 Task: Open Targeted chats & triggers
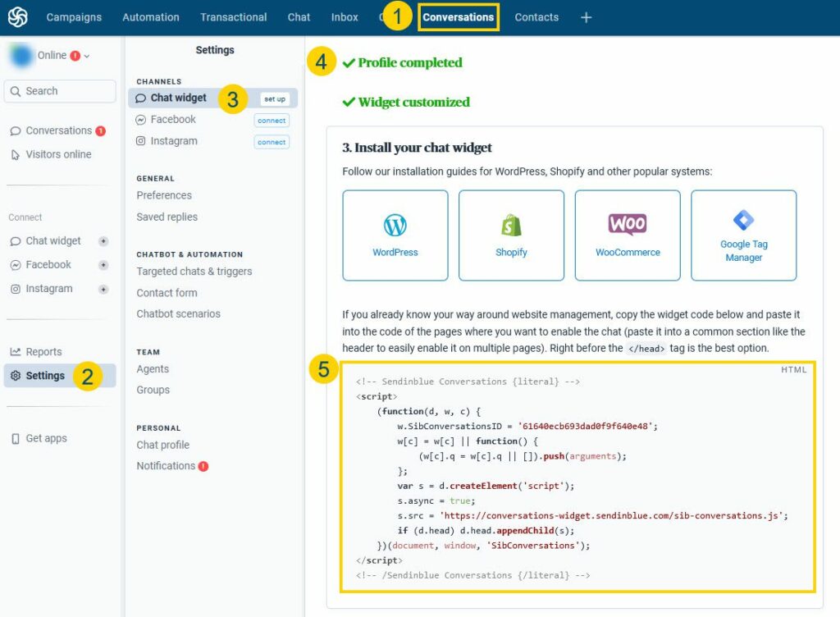[194, 272]
